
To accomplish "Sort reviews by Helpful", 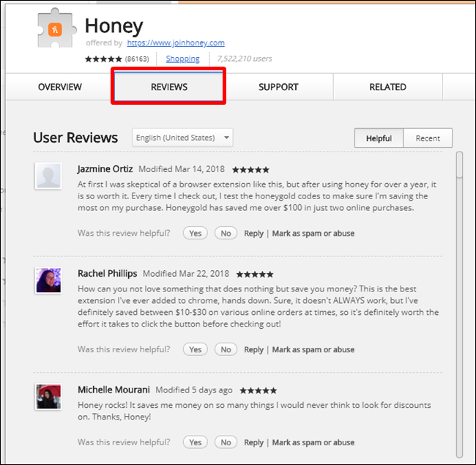I will click(379, 138).
